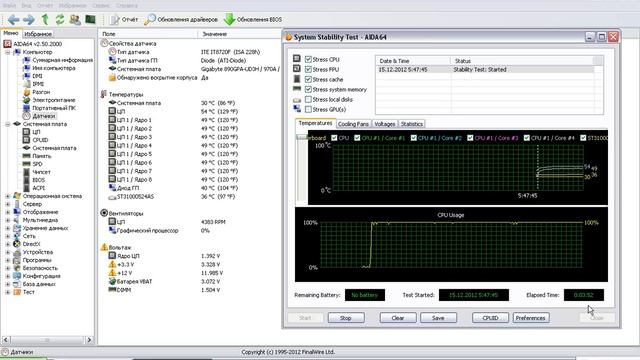Click the left pane's right scroll arrow
The height and width of the screenshot is (360, 640).
tap(89, 340)
